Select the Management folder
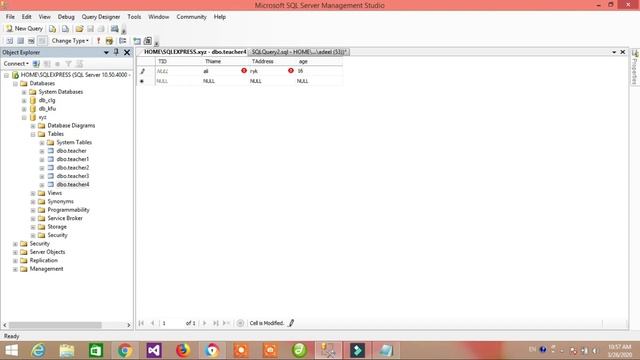Viewport: 640px width, 360px height. pyautogui.click(x=47, y=269)
